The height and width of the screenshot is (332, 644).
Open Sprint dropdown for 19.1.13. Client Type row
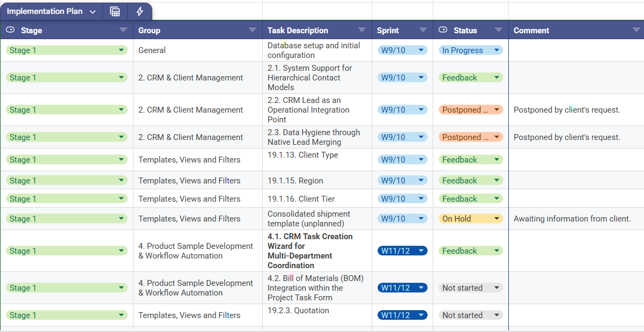(402, 160)
